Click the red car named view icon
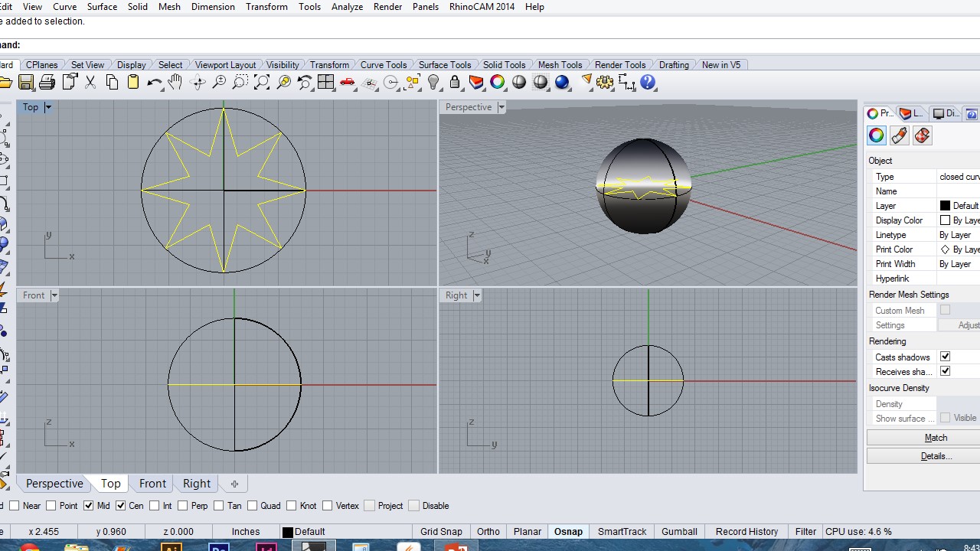The height and width of the screenshot is (551, 980). click(348, 82)
